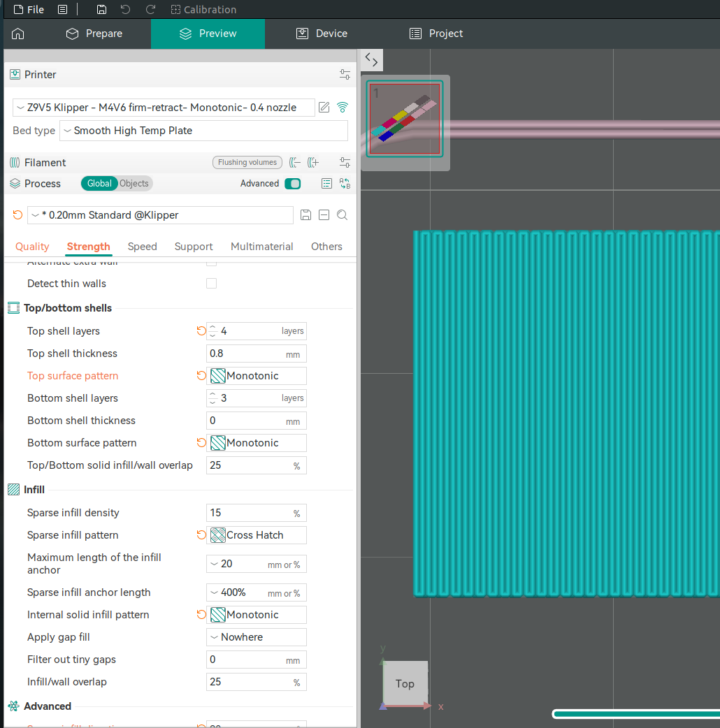Click the compare presets icon
720x728 pixels.
coord(345,183)
